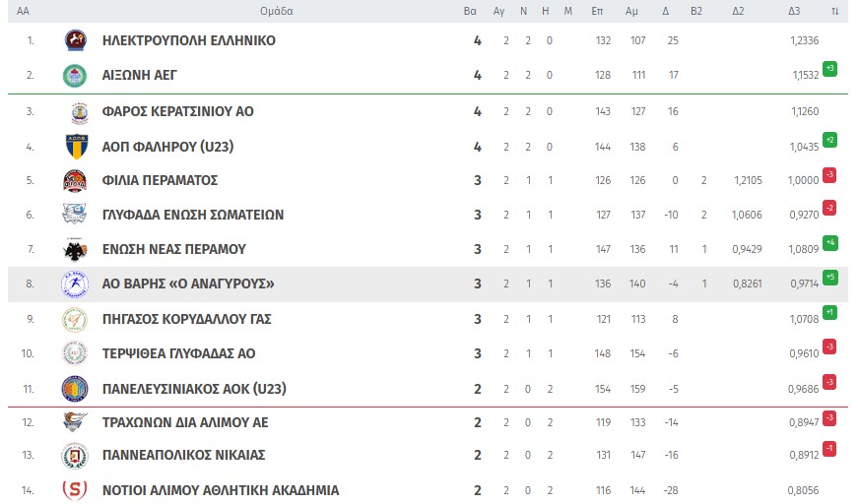Select the red S logo of ΝΟΤΙΟΙ ΑΛΙΜΟΥ
Viewport: 858px width, 504px height.
pyautogui.click(x=75, y=490)
